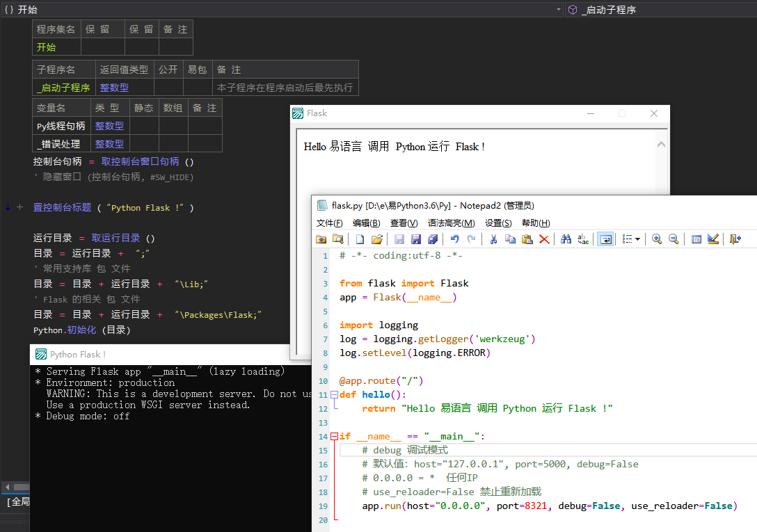
Task: Zoom out on the Notepad2 text
Action: [x=674, y=239]
